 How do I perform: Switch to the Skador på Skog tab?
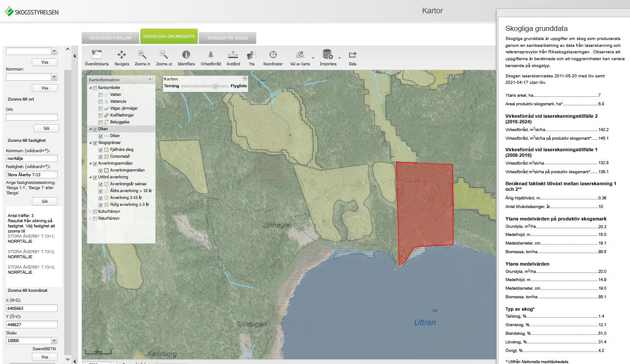[227, 38]
